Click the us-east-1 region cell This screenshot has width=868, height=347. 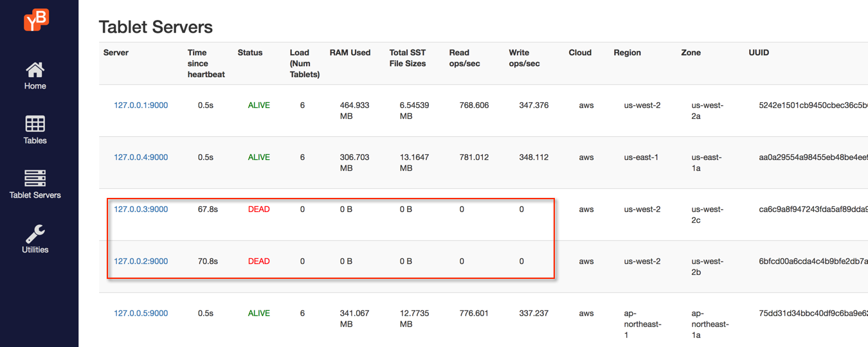(x=641, y=157)
